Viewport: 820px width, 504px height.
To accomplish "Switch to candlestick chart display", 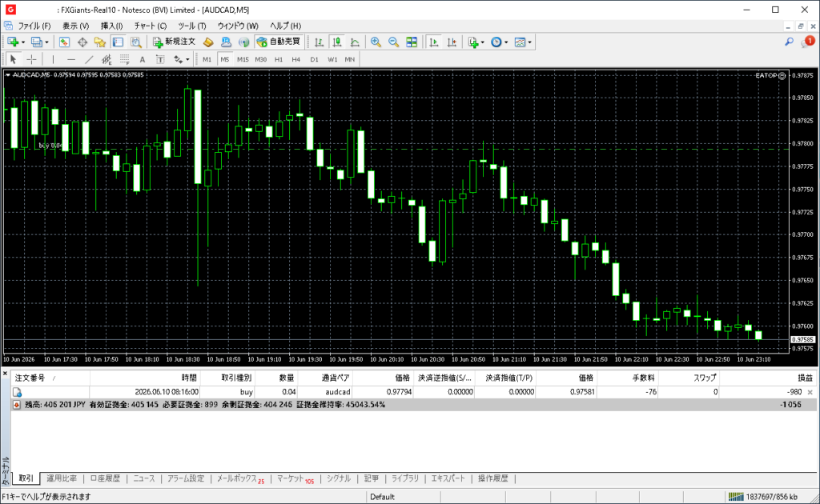I will click(x=337, y=42).
